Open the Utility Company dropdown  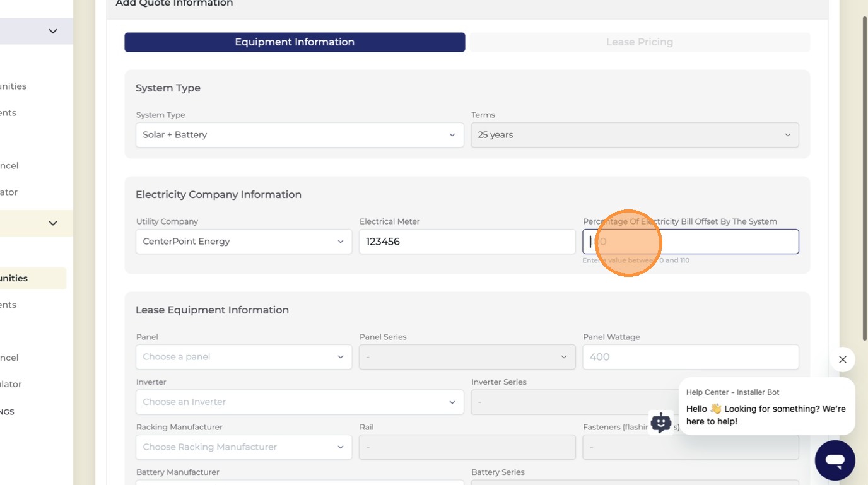pyautogui.click(x=243, y=242)
